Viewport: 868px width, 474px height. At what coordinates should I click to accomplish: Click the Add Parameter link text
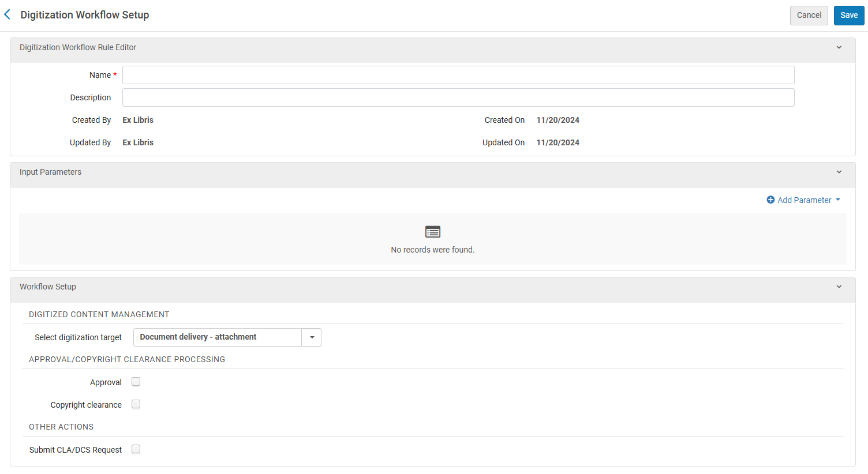pos(804,200)
